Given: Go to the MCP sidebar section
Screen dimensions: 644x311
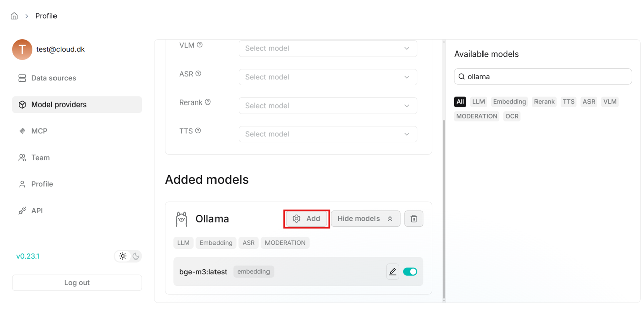Looking at the screenshot, I should 39,131.
